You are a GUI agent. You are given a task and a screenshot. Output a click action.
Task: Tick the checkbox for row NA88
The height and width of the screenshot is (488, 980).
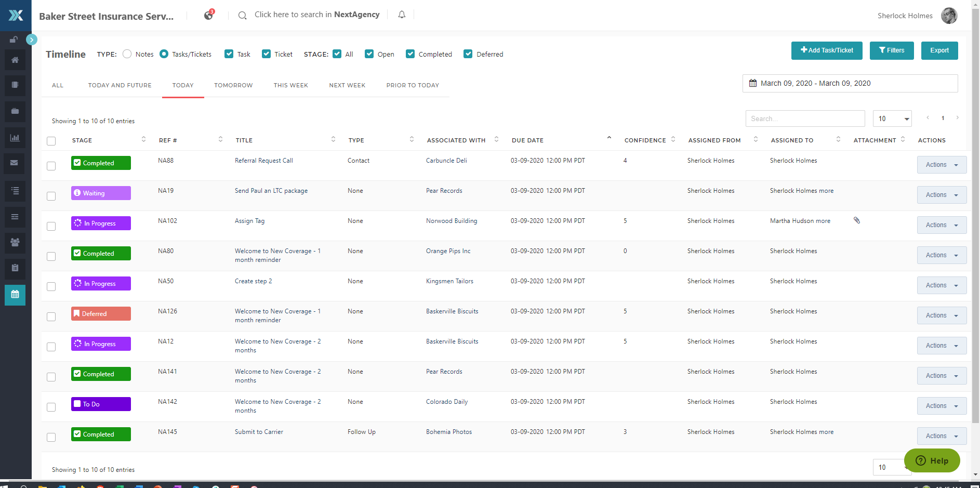click(51, 166)
